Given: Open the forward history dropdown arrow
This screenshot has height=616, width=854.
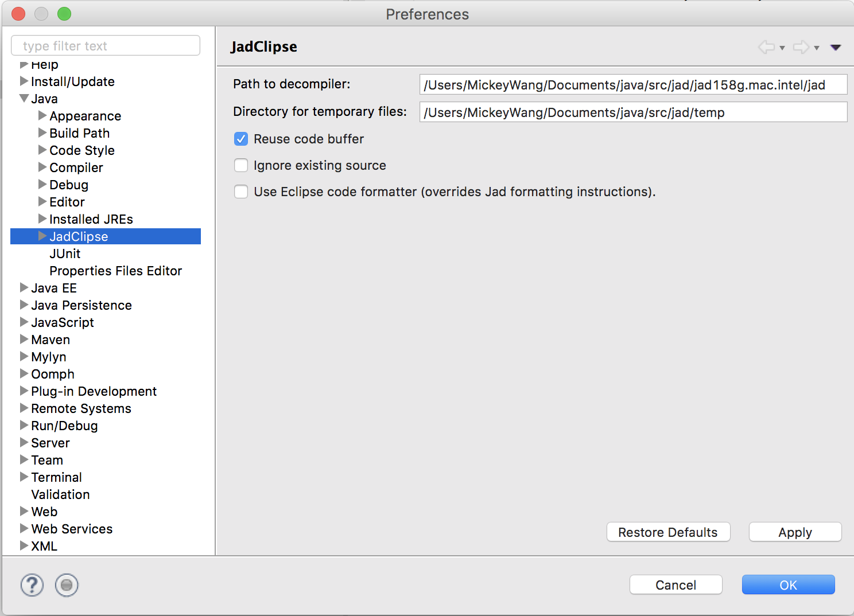Looking at the screenshot, I should pyautogui.click(x=816, y=48).
